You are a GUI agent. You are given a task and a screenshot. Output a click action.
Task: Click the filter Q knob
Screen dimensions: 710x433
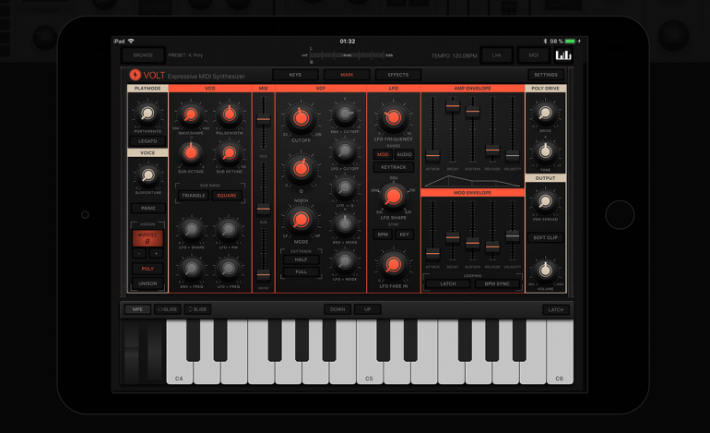(x=301, y=169)
